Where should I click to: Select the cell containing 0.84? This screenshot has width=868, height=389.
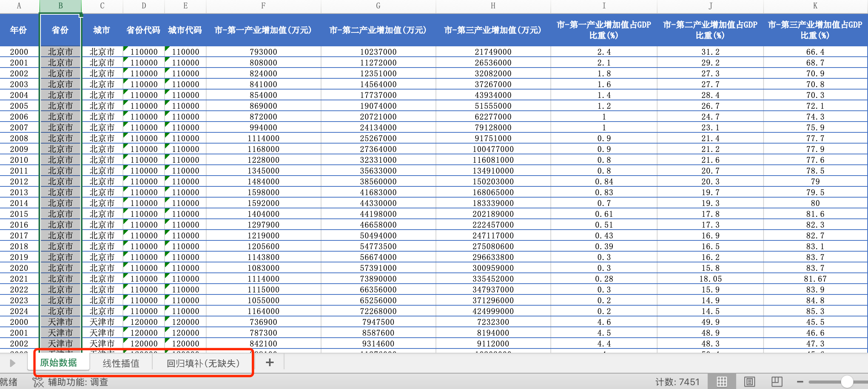(604, 181)
